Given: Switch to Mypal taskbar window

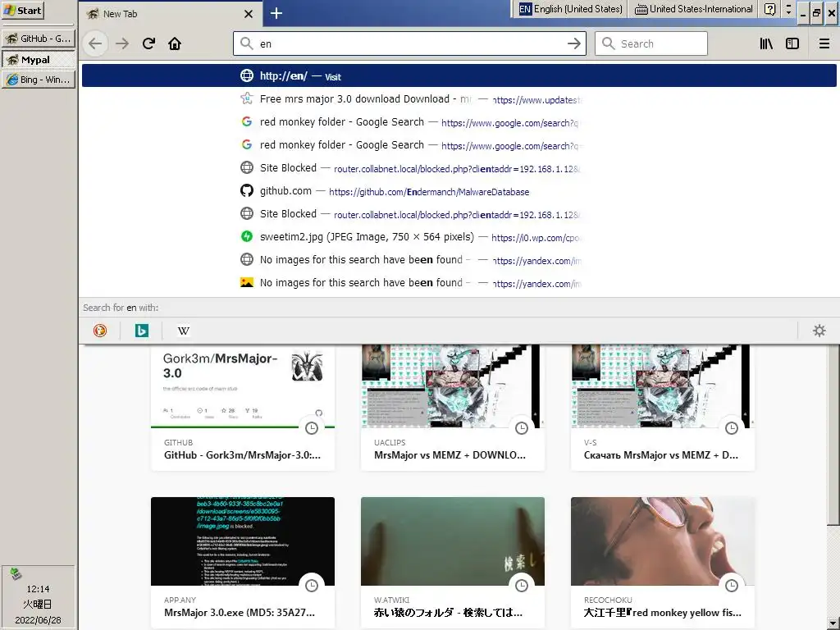Looking at the screenshot, I should point(38,59).
